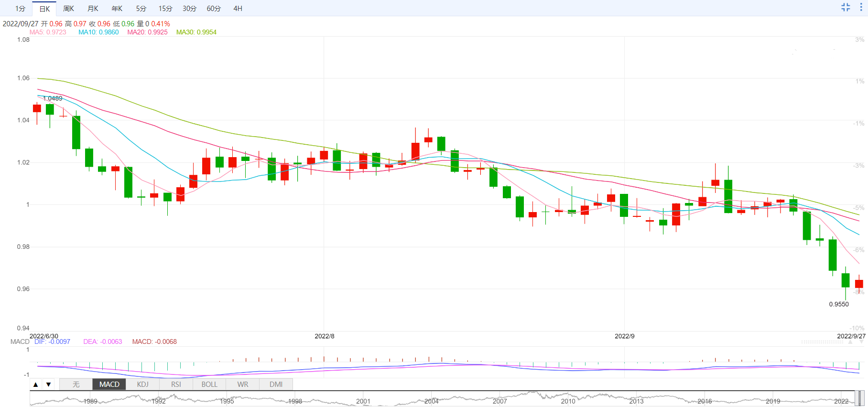The width and height of the screenshot is (868, 416).
Task: Click the 2022/09/27 quote summary line
Action: [x=87, y=23]
